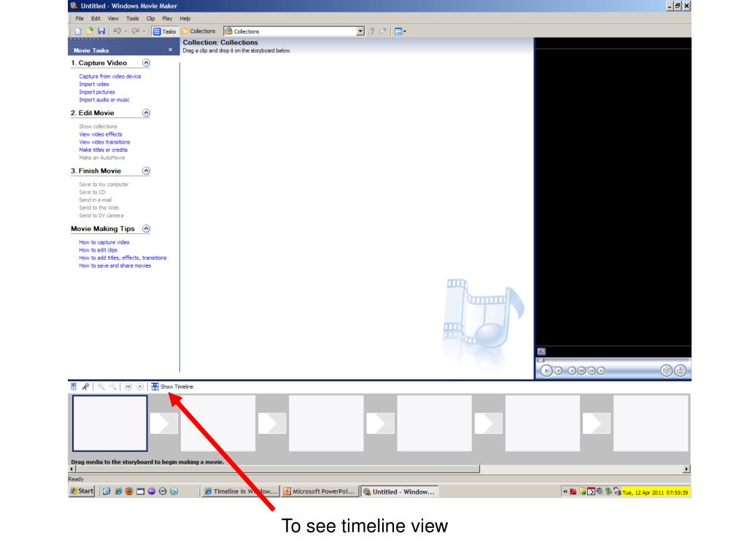Open the Collections combo box dropdown

click(x=360, y=31)
